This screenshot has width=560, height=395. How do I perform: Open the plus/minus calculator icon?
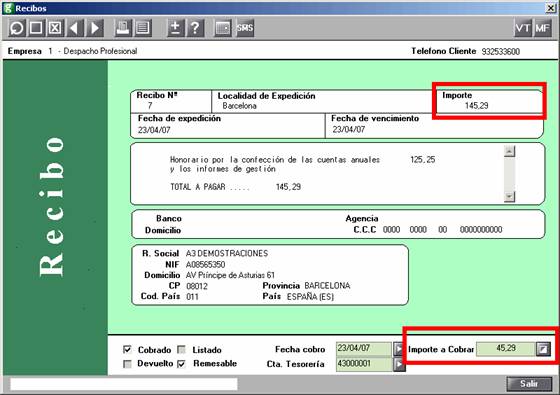pos(176,28)
